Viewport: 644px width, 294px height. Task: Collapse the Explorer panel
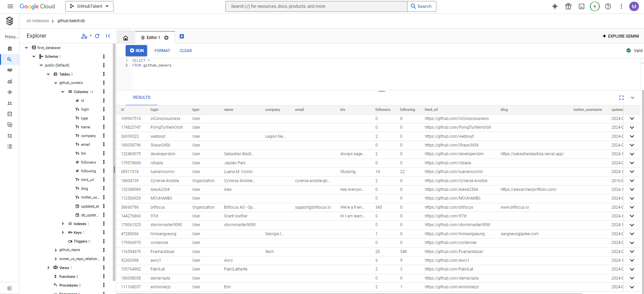click(x=108, y=36)
